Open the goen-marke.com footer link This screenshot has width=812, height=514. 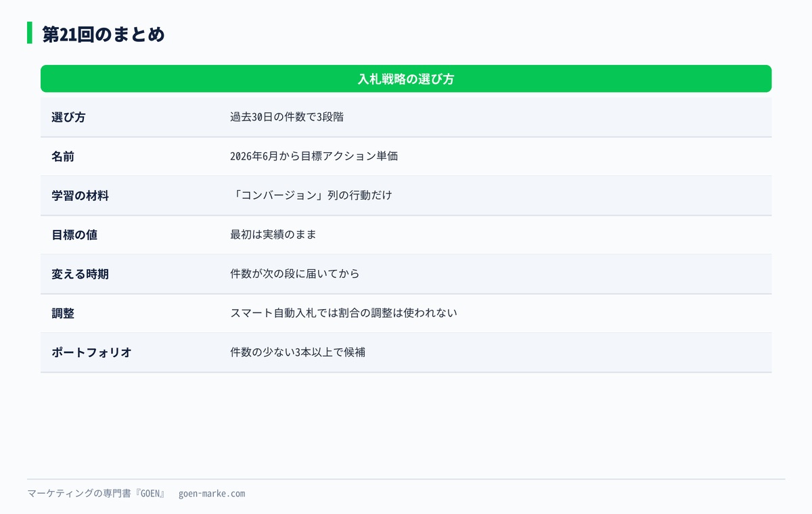point(212,494)
